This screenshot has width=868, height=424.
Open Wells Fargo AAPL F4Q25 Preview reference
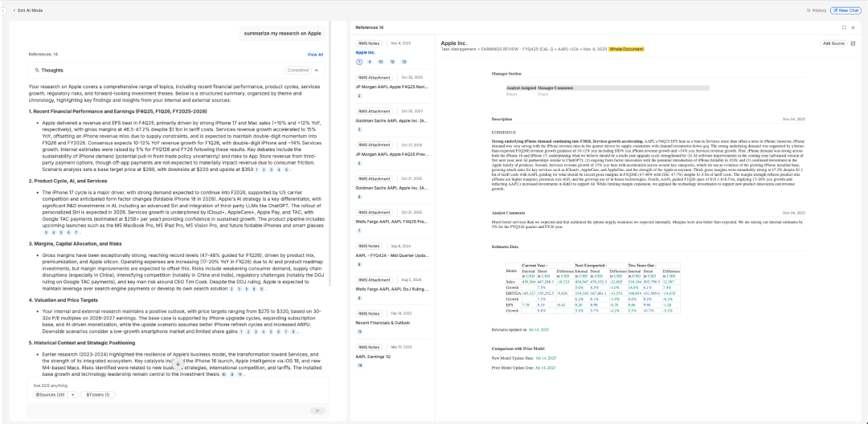391,222
